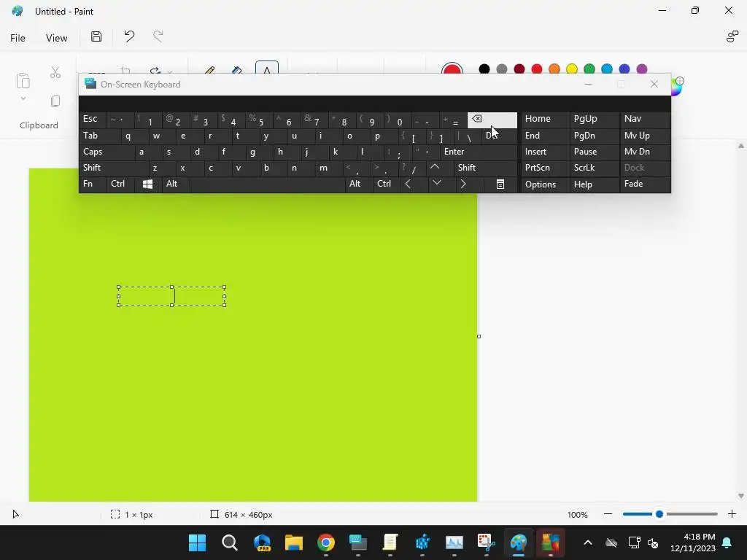The image size is (747, 560).
Task: Toggle the left Ctrl key
Action: [120, 184]
